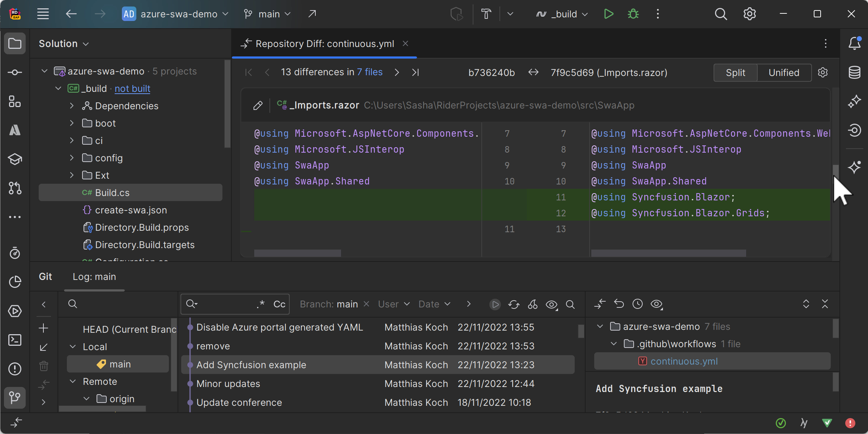This screenshot has height=434, width=868.
Task: Open the Problems tool window
Action: [15, 369]
